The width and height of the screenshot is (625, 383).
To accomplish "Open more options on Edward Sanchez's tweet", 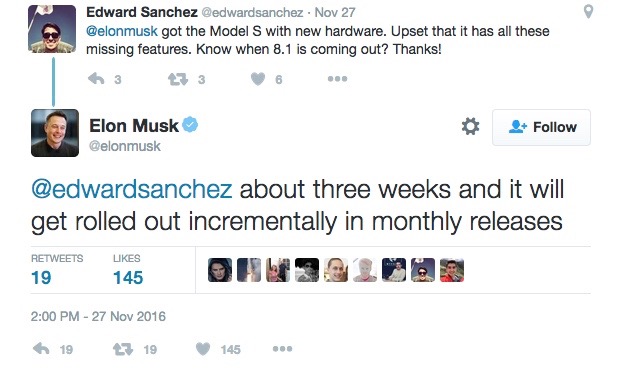I will 337,79.
